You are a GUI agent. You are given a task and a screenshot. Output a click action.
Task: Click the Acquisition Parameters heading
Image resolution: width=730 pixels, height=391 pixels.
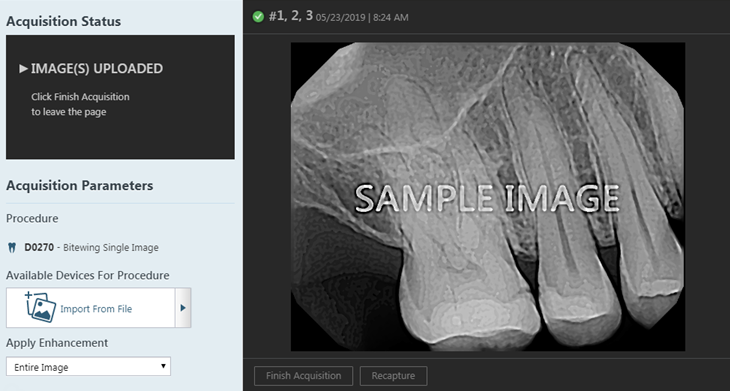click(x=80, y=185)
